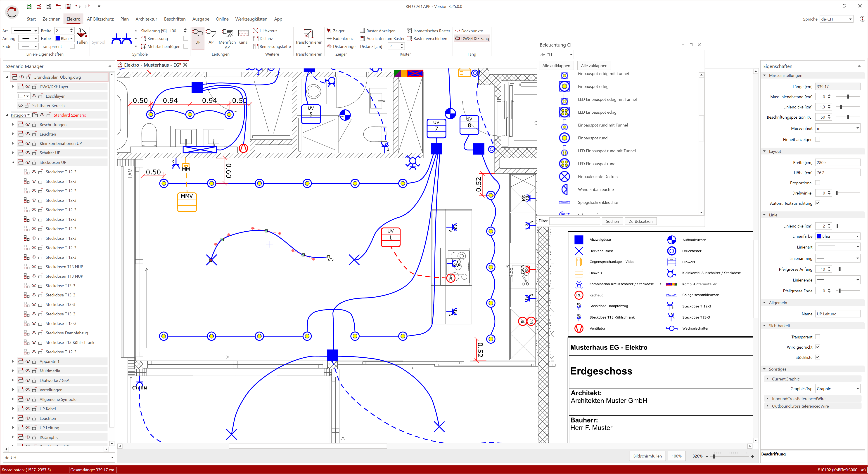Image resolution: width=868 pixels, height=474 pixels.
Task: Click the Alle aufklappen button
Action: tap(556, 65)
